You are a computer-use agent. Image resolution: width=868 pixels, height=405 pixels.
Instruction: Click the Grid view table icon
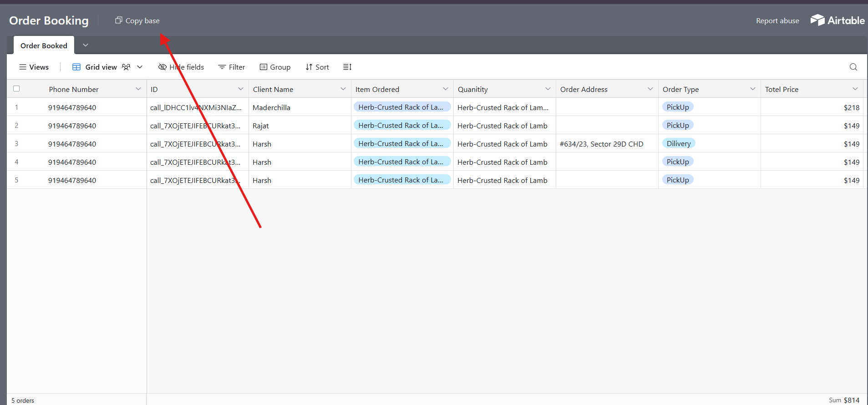(76, 67)
